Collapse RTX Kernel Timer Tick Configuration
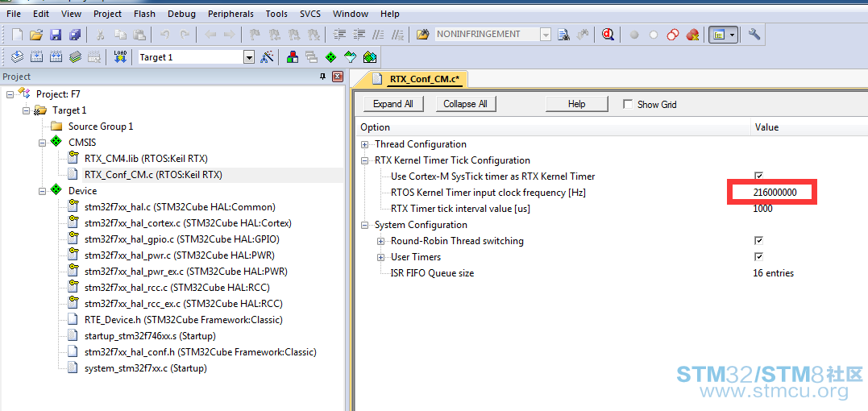 pyautogui.click(x=365, y=160)
